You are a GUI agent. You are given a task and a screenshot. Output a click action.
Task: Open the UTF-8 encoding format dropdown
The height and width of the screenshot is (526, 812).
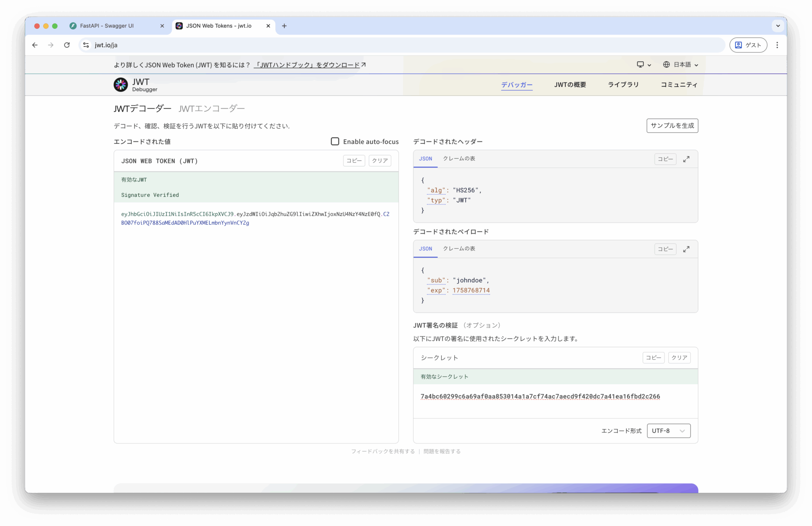click(x=668, y=431)
